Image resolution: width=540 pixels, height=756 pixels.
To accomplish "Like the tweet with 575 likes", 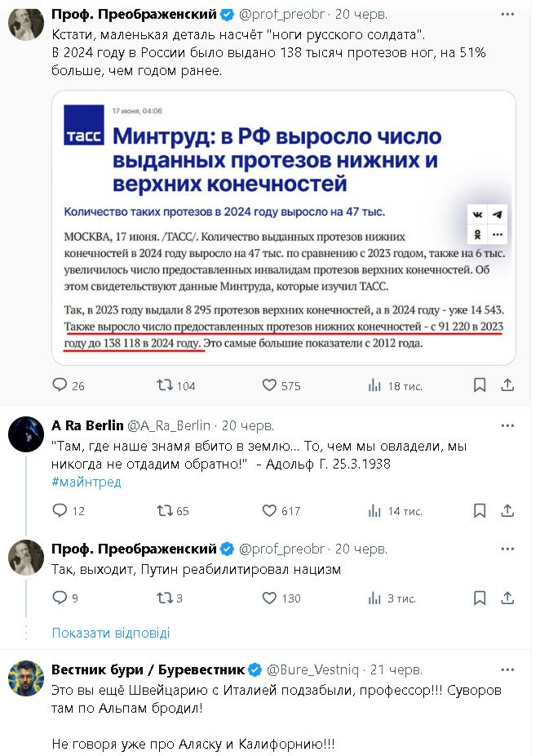I will pyautogui.click(x=269, y=385).
